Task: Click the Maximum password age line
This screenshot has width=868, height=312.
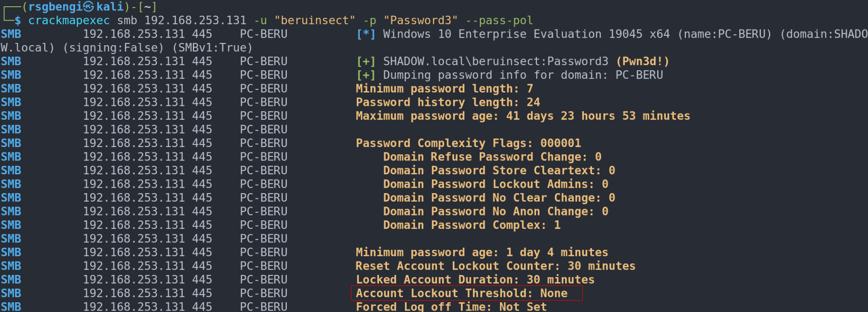Action: pyautogui.click(x=523, y=116)
